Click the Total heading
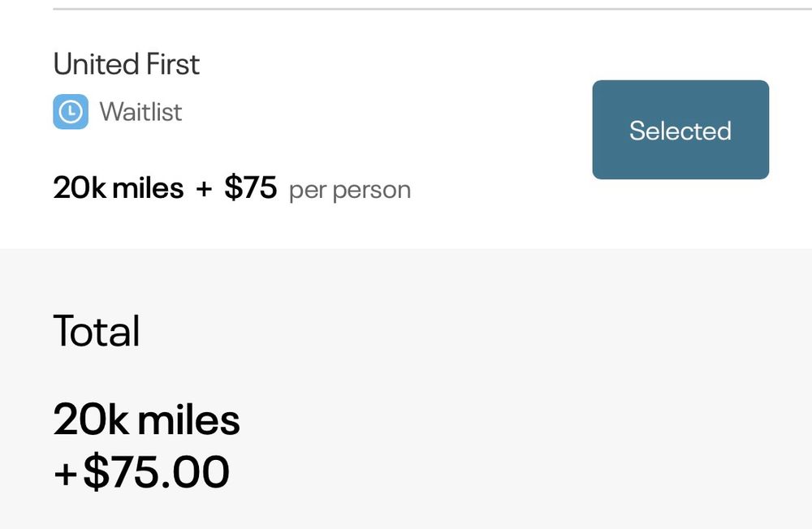The image size is (812, 529). click(x=97, y=331)
